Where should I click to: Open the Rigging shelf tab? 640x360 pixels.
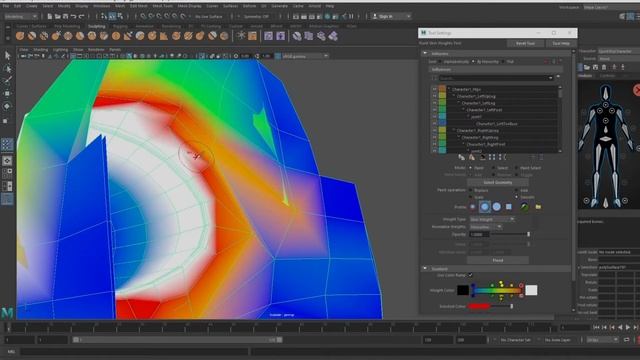tap(120, 26)
